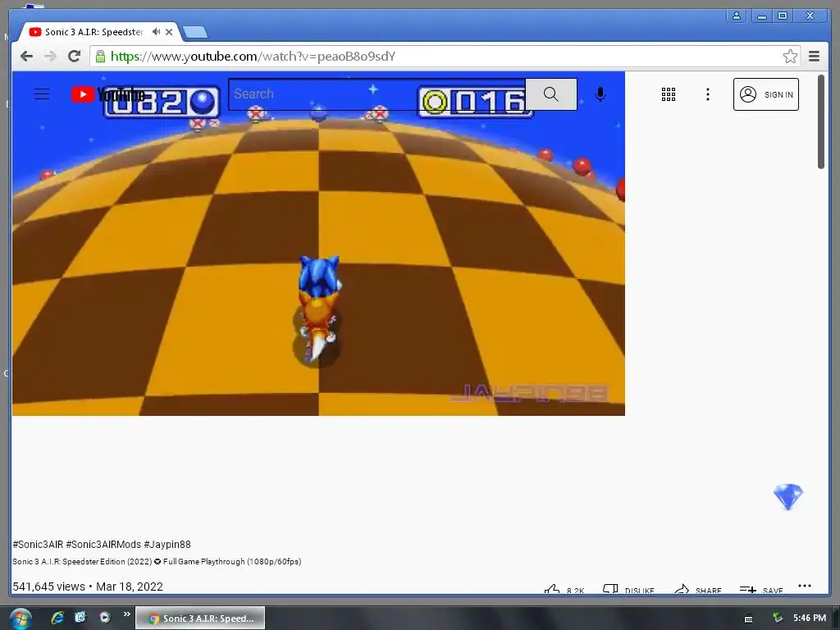Bookmark this page with the star icon
Screen dimensions: 840x630
(x=790, y=57)
